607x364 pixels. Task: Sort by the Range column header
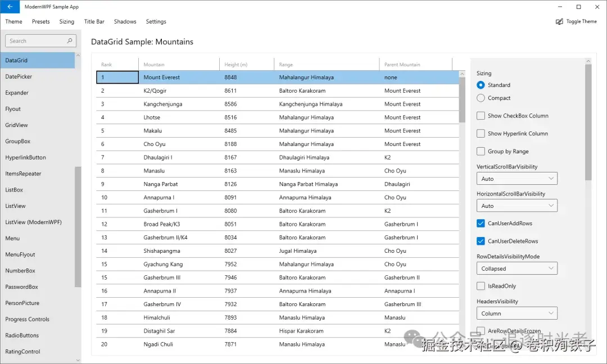[x=327, y=65]
